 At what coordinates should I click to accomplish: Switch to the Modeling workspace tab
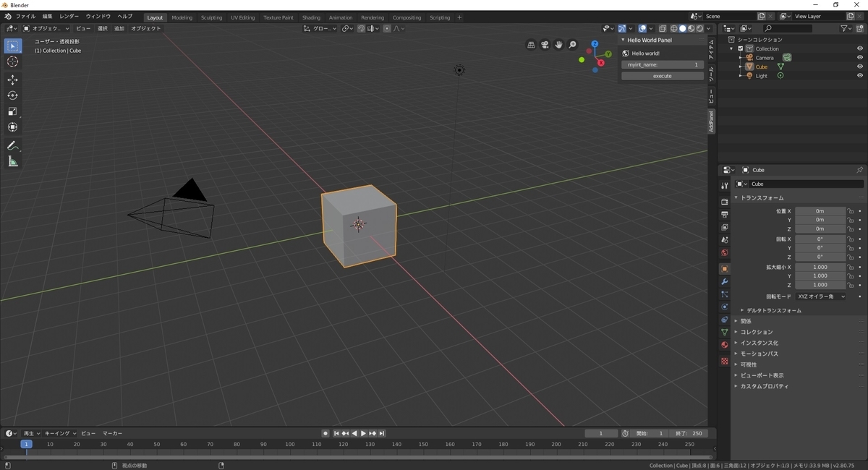(x=182, y=17)
